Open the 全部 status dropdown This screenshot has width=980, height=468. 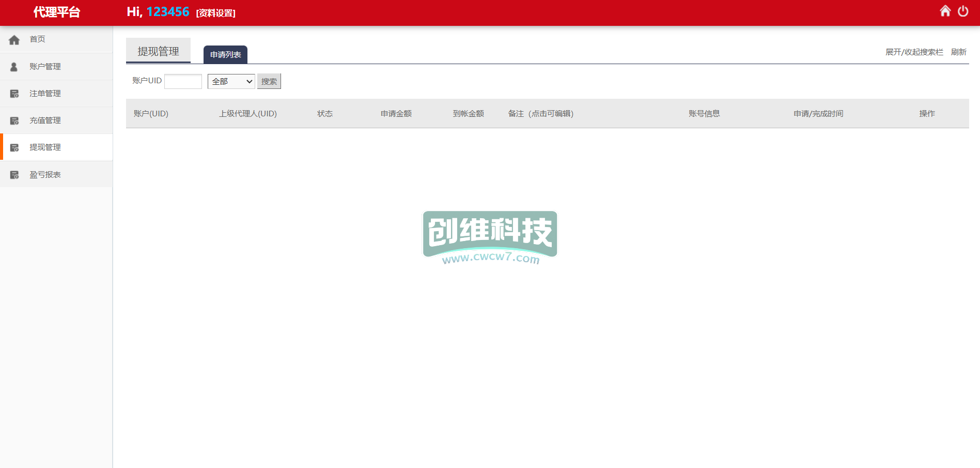(231, 81)
